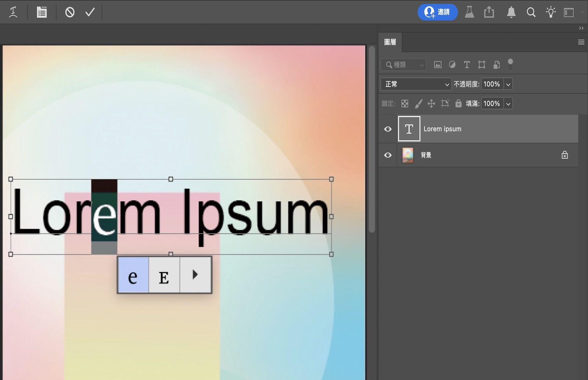Commit the current text edits with checkmark

tap(90, 12)
